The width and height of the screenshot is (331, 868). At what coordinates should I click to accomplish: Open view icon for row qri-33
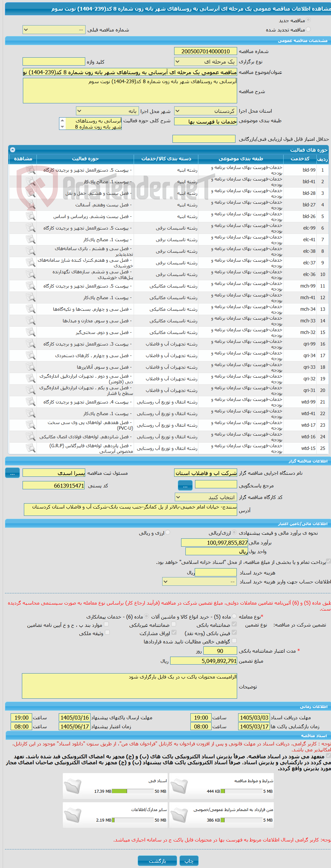click(31, 368)
